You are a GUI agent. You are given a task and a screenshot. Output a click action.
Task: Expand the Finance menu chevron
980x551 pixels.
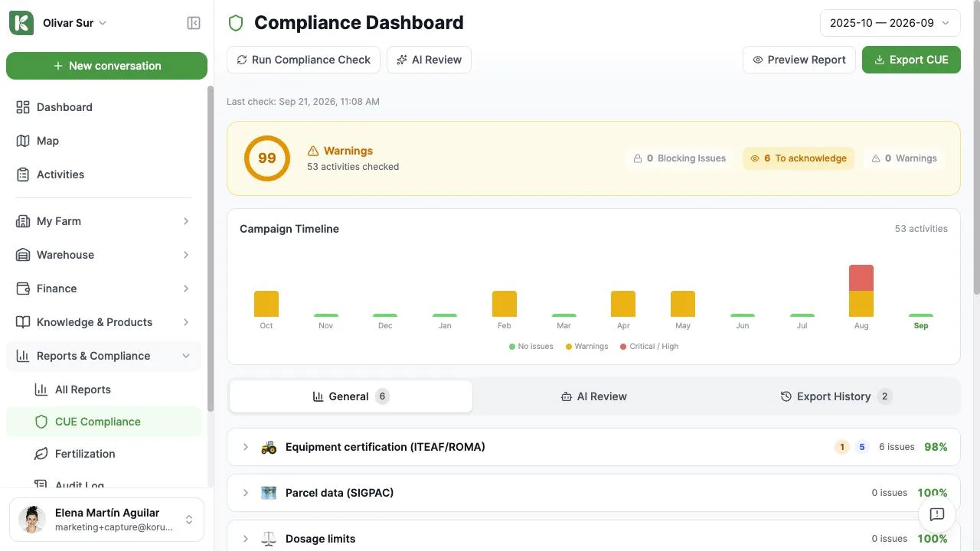[186, 289]
